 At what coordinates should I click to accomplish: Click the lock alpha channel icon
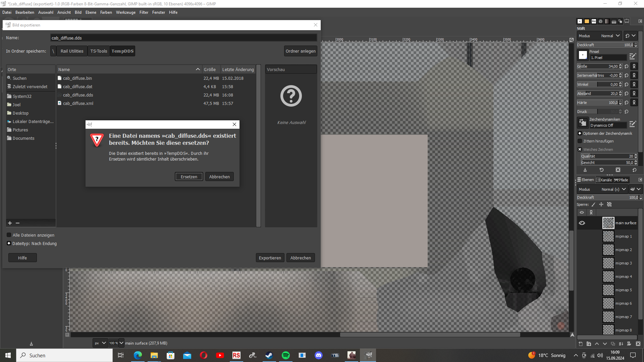point(609,204)
